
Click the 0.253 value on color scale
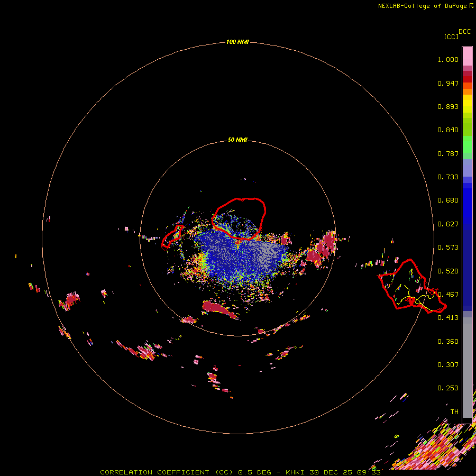coord(448,388)
